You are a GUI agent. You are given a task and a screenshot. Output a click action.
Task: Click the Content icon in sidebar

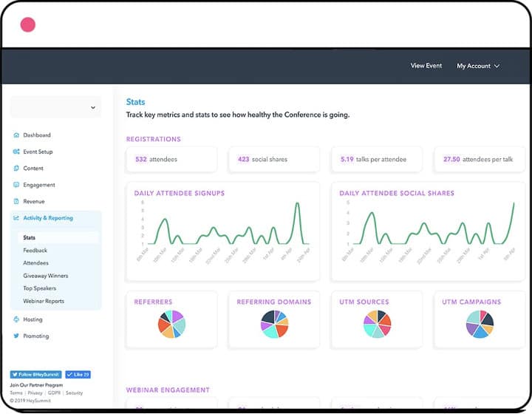tap(16, 169)
